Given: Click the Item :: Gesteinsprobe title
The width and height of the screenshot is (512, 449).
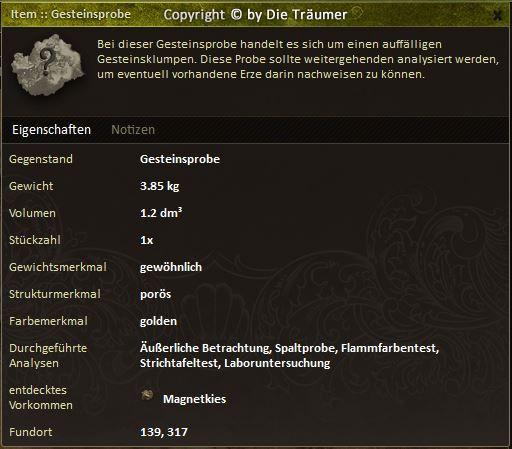Looking at the screenshot, I should click(71, 14).
